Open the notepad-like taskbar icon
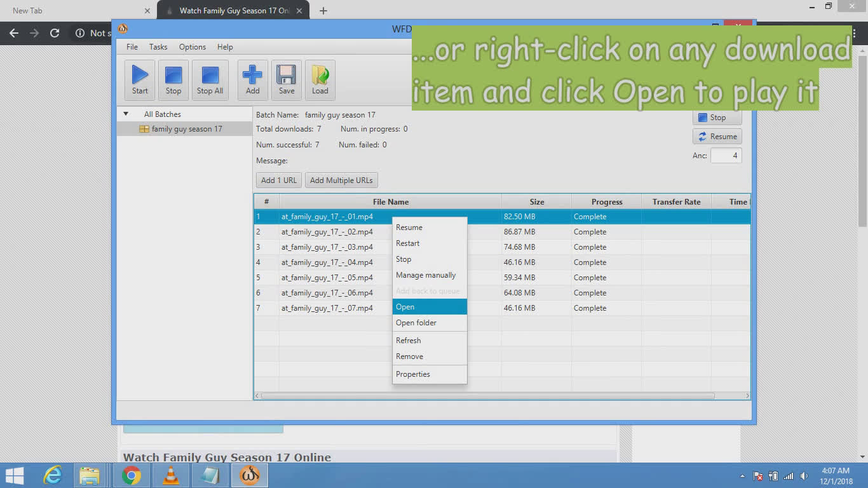Screen dimensions: 868x488 pyautogui.click(x=210, y=475)
